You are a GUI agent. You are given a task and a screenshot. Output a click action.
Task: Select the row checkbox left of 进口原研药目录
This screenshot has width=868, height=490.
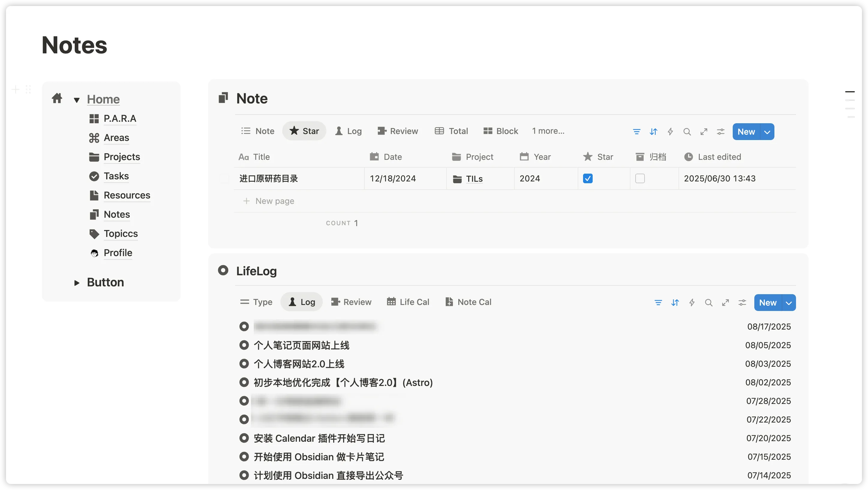pos(224,178)
